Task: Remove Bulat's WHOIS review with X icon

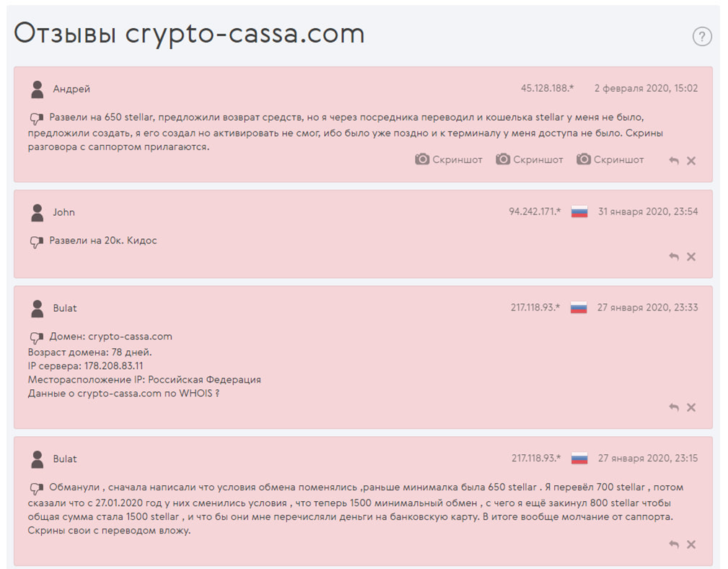Action: click(691, 408)
